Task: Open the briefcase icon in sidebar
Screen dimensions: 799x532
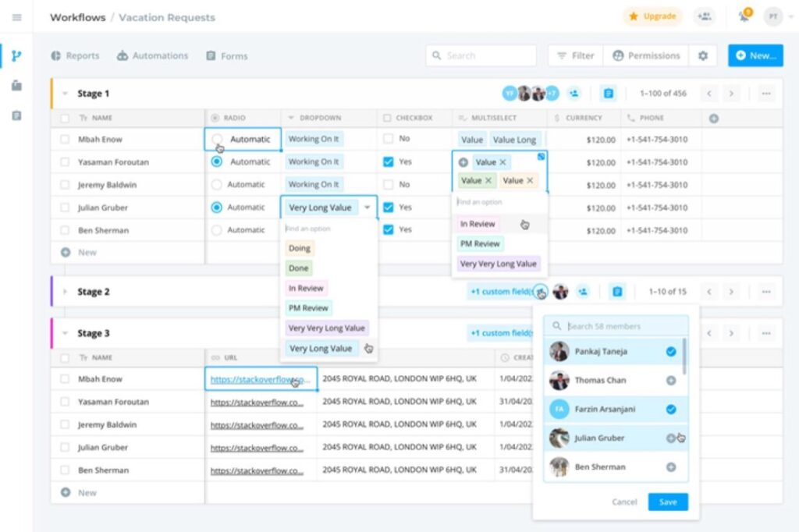Action: (x=17, y=86)
